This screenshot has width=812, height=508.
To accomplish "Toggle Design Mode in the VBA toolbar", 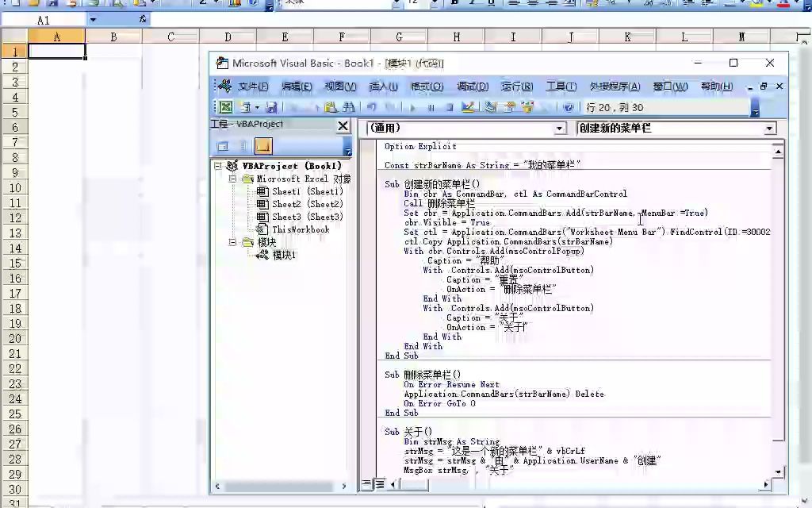I will tap(468, 107).
